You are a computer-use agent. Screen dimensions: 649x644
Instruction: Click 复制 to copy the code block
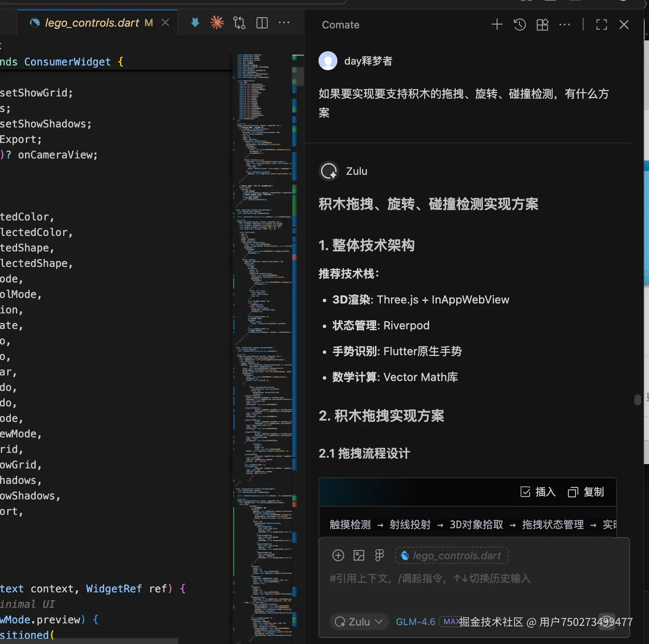click(x=585, y=492)
